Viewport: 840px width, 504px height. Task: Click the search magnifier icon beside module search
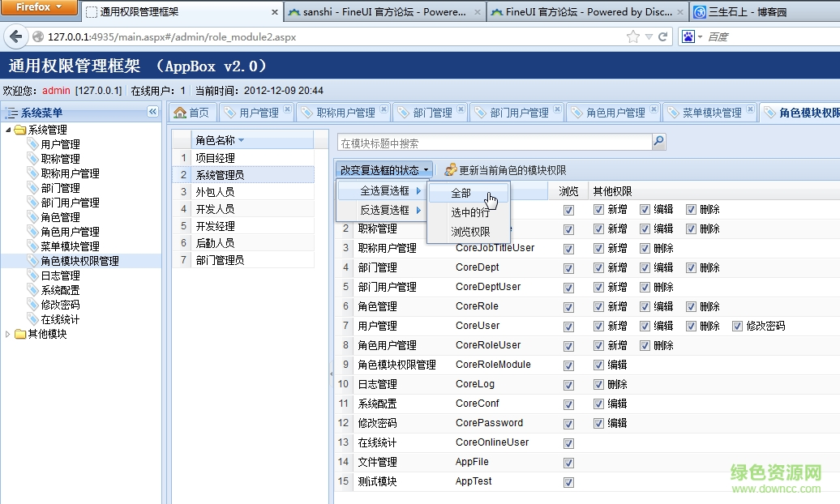(x=658, y=143)
